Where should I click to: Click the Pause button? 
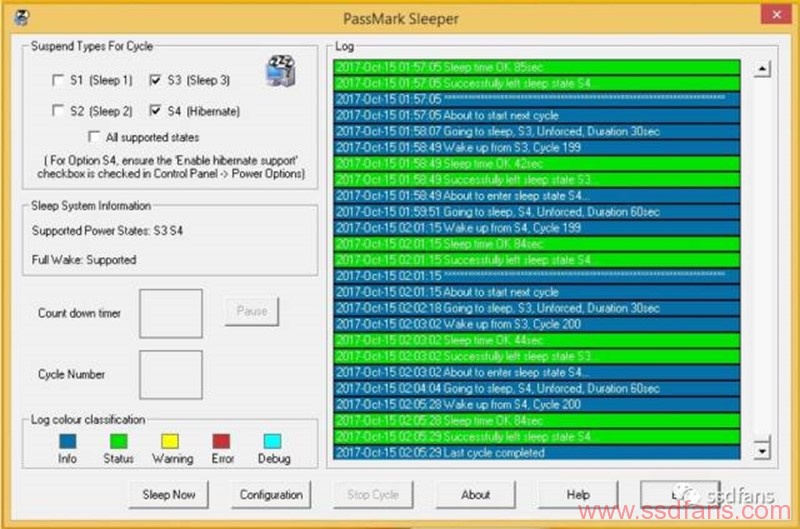pyautogui.click(x=252, y=311)
